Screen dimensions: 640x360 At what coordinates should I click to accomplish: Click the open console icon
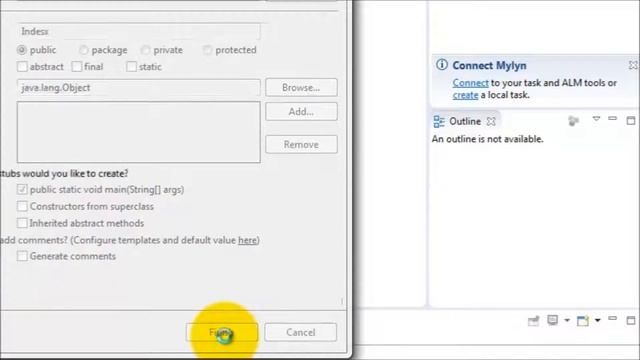point(583,321)
